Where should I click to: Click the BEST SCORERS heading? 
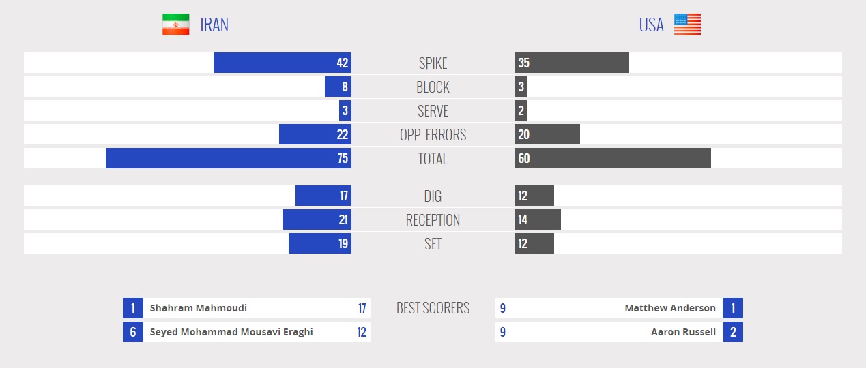pyautogui.click(x=433, y=308)
